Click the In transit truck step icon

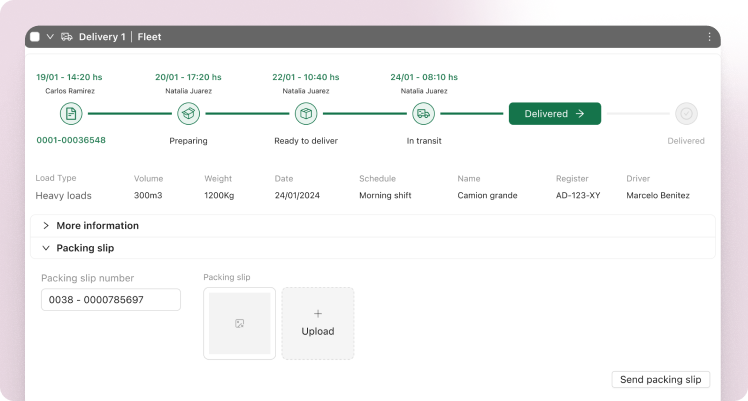(423, 113)
